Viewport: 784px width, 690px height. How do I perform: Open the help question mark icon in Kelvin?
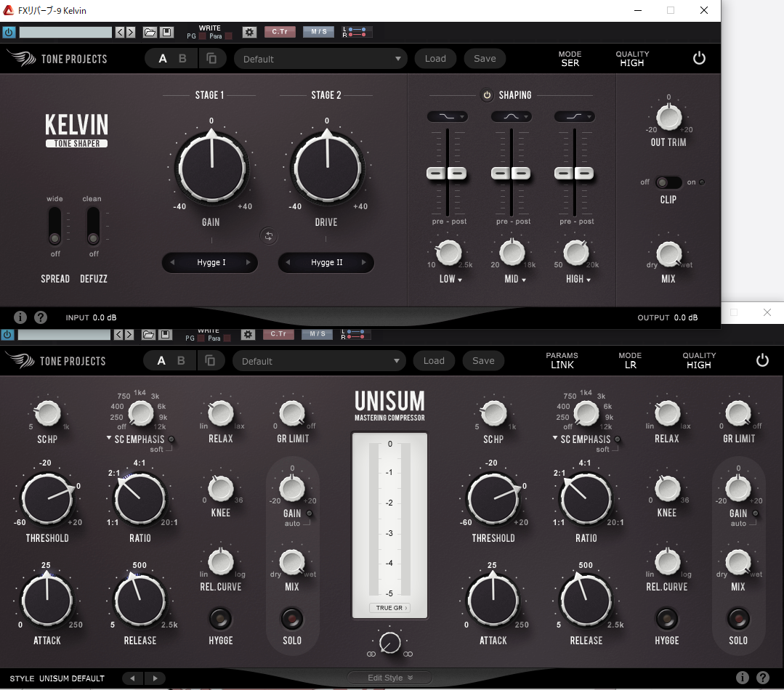(41, 317)
